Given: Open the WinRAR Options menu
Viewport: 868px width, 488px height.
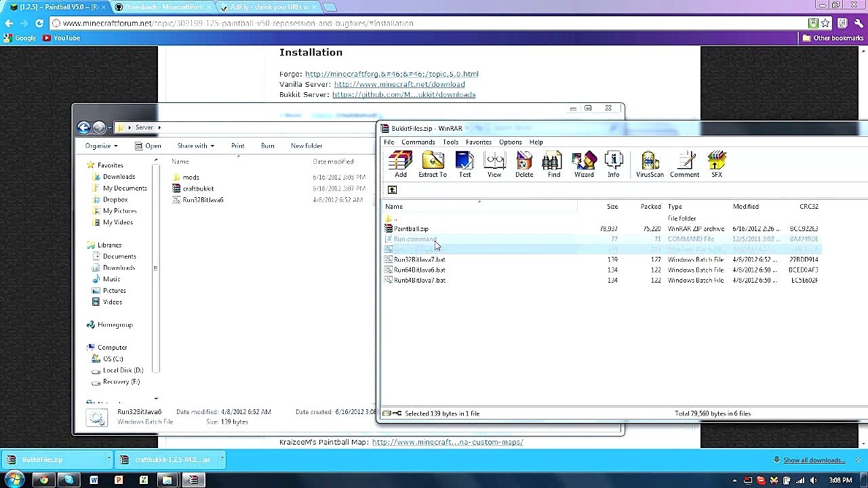Looking at the screenshot, I should pyautogui.click(x=510, y=142).
